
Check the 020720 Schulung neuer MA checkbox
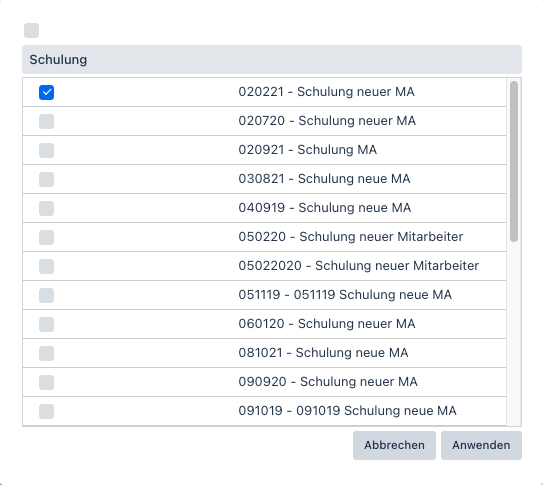tap(46, 122)
